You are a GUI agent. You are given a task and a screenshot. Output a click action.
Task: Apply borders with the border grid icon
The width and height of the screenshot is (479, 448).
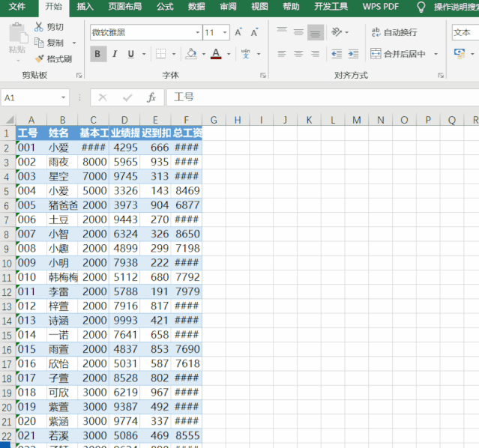click(x=160, y=54)
